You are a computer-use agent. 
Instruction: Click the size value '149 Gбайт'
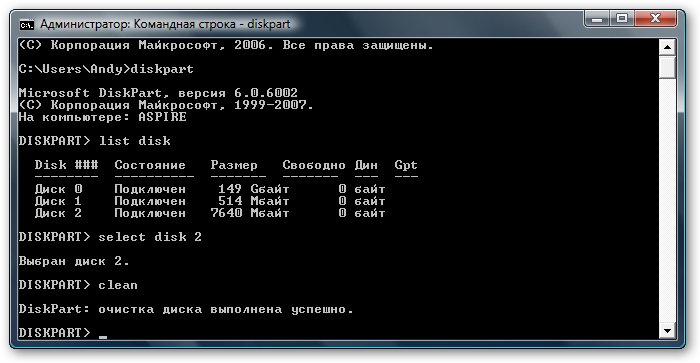[x=254, y=189]
